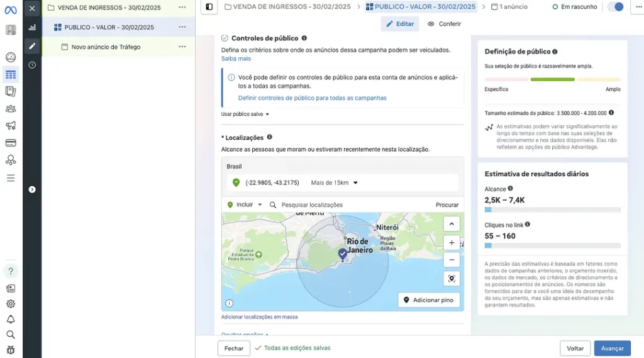Open the notifications bell icon
The image size is (644, 358).
(x=11, y=320)
